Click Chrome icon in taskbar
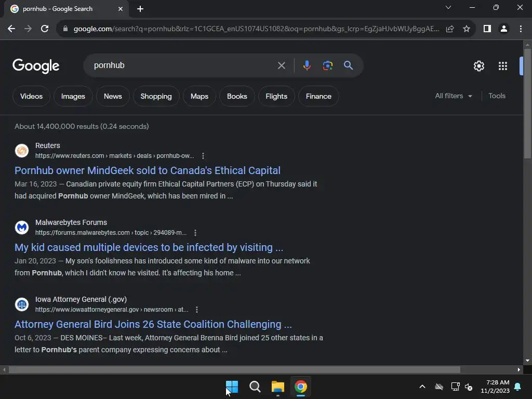The image size is (532, 399). 301,387
